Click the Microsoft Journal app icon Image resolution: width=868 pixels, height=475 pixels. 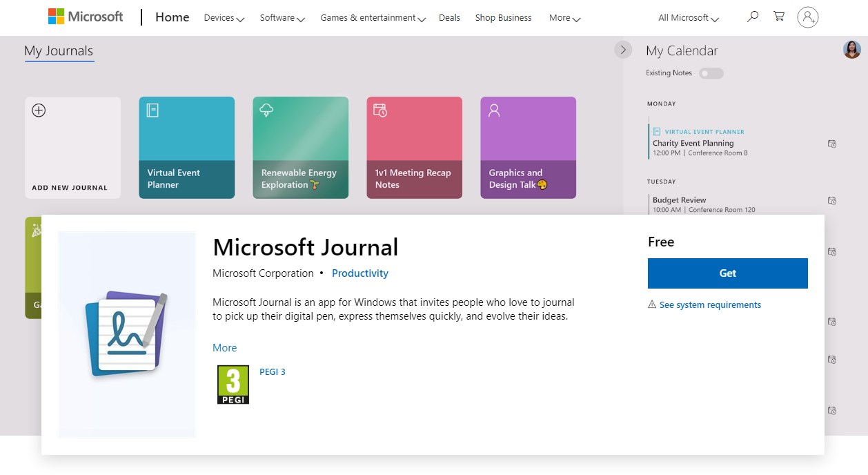click(x=127, y=335)
